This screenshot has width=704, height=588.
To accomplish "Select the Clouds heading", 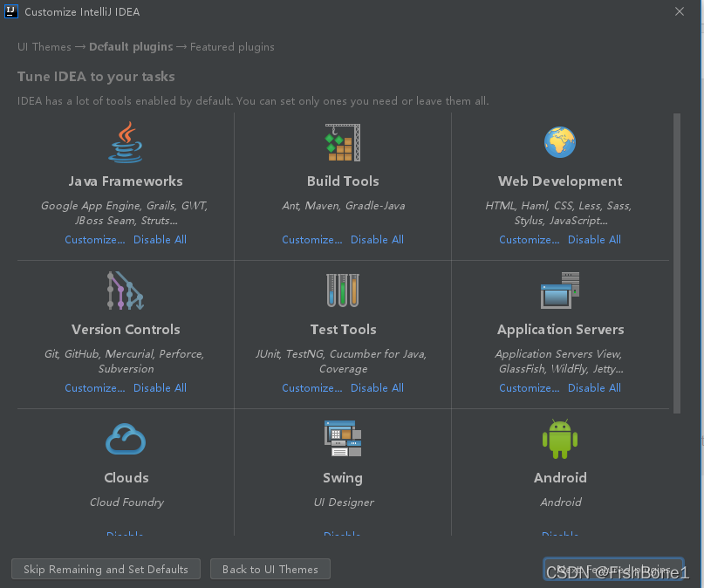I will pyautogui.click(x=126, y=477).
